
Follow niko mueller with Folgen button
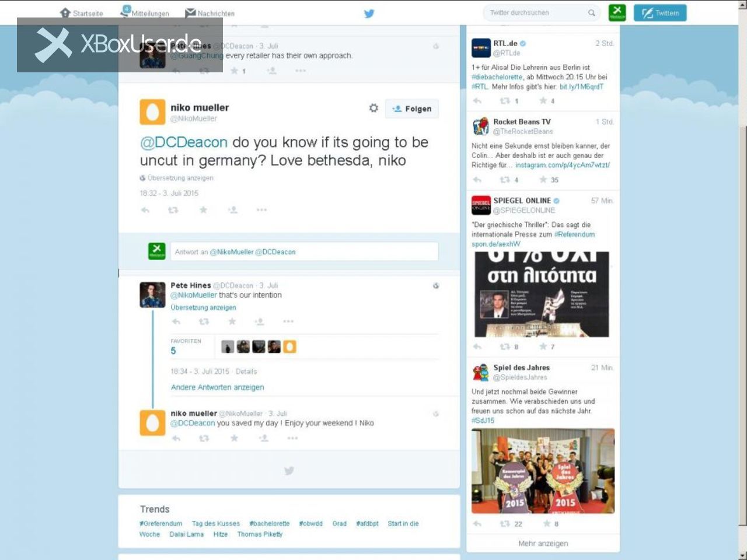[x=411, y=108]
